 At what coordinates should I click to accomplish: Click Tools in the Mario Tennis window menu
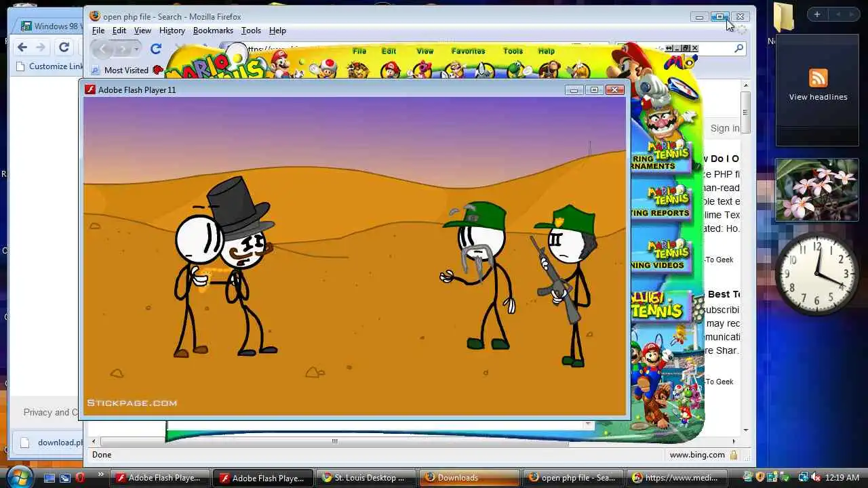(513, 51)
